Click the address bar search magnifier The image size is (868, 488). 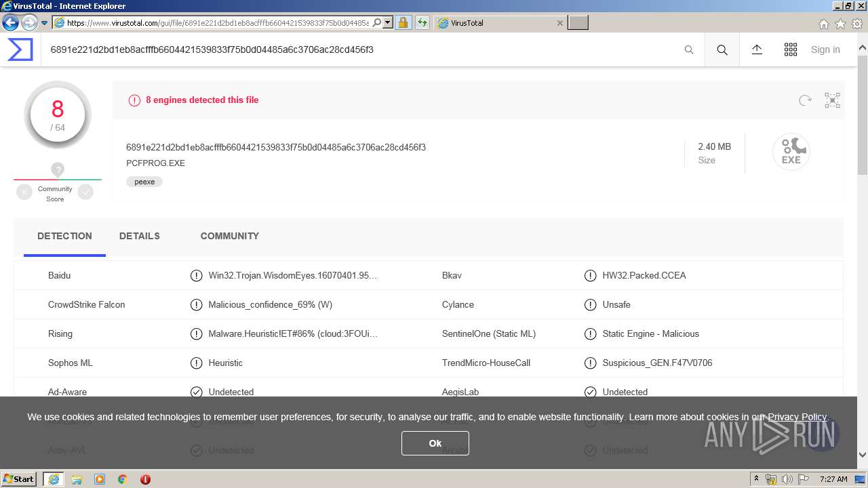coord(377,23)
